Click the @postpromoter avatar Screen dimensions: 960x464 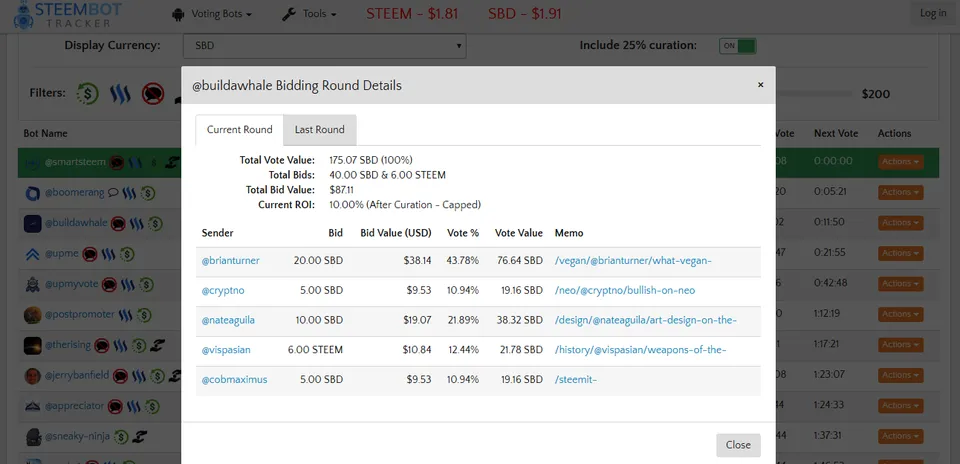[32, 315]
